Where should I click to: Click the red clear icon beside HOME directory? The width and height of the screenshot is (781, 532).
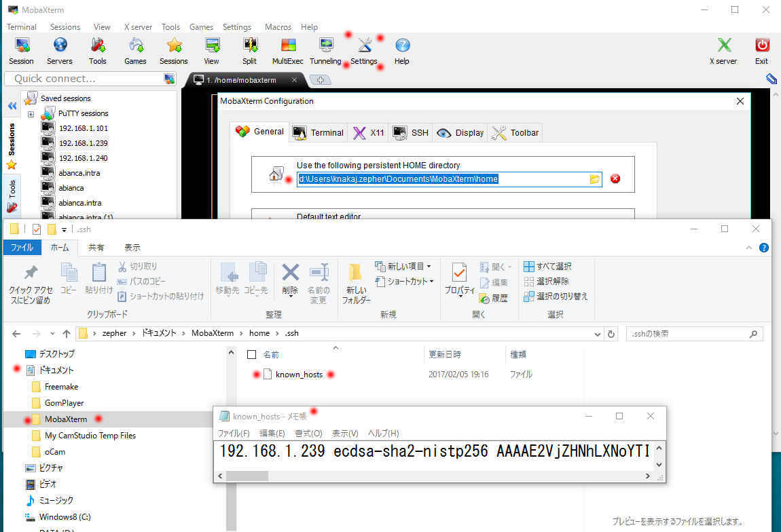pyautogui.click(x=615, y=178)
